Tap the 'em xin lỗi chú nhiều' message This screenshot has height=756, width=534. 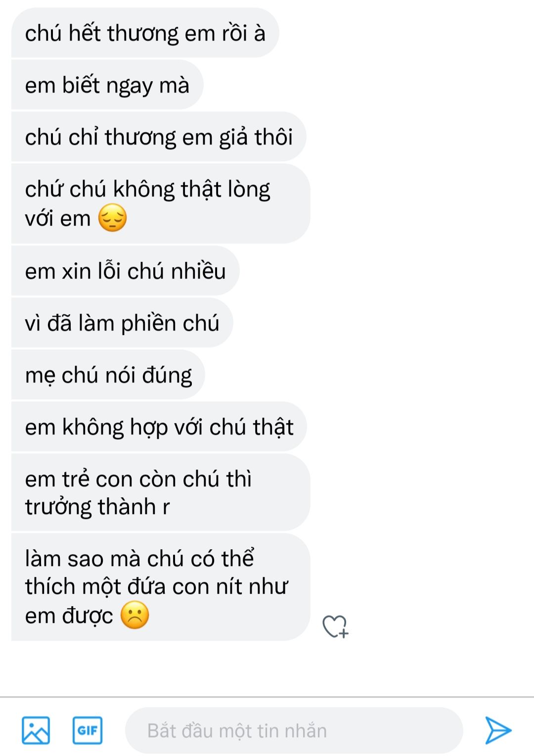coord(125,271)
